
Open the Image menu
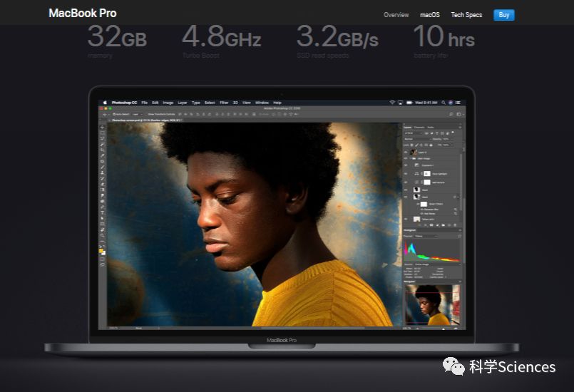tap(168, 103)
